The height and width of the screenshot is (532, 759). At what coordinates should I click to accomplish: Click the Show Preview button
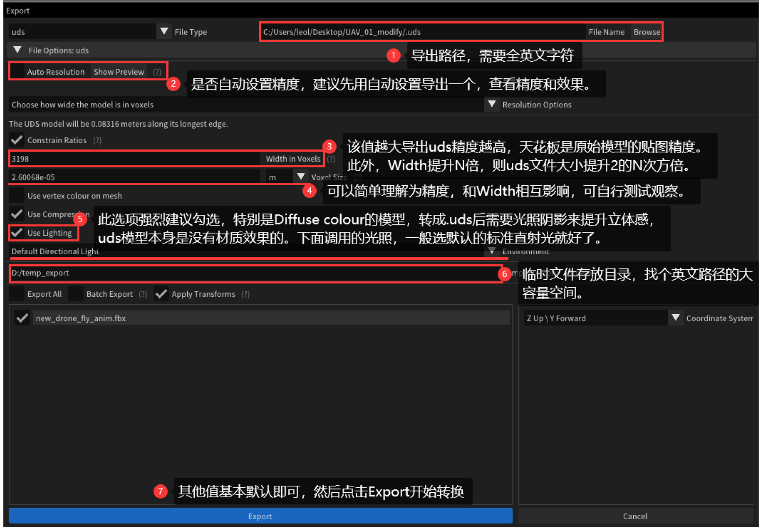[x=119, y=72]
